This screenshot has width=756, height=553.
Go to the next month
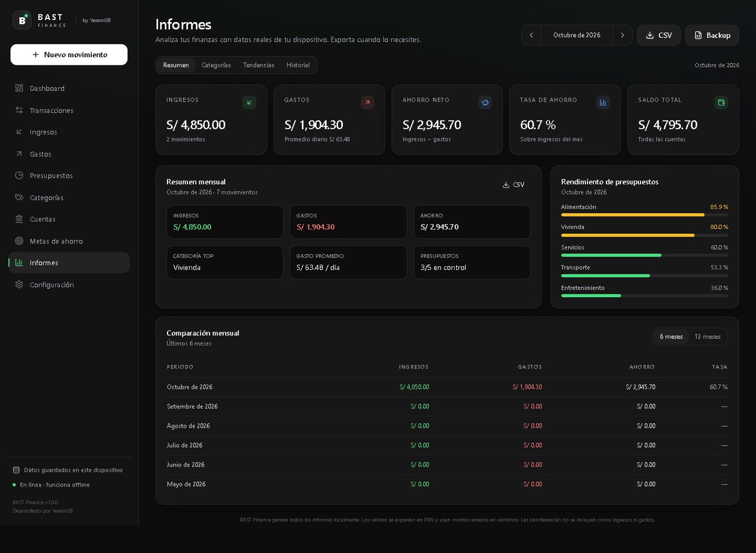623,35
